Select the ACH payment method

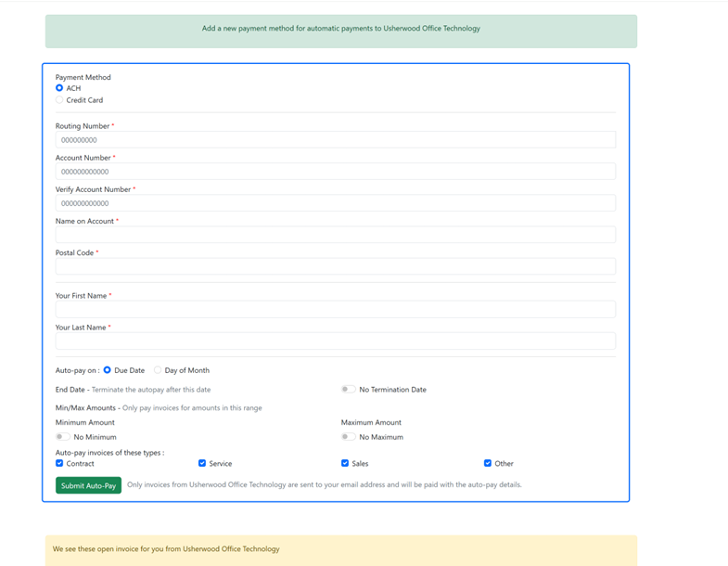point(59,88)
